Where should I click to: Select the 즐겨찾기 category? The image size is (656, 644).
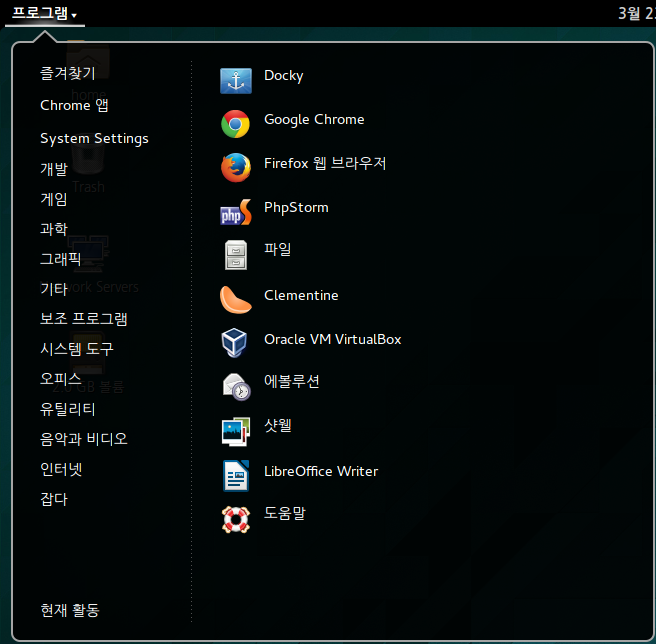pos(68,73)
